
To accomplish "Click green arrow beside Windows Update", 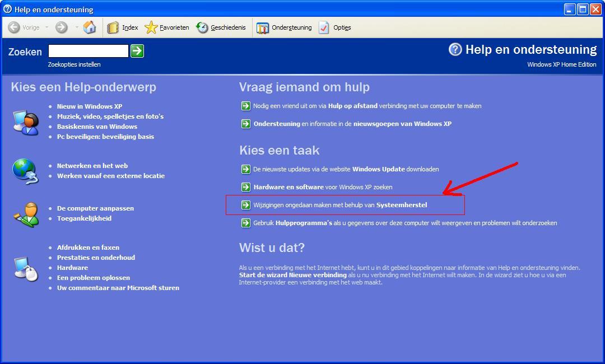I will [x=246, y=169].
